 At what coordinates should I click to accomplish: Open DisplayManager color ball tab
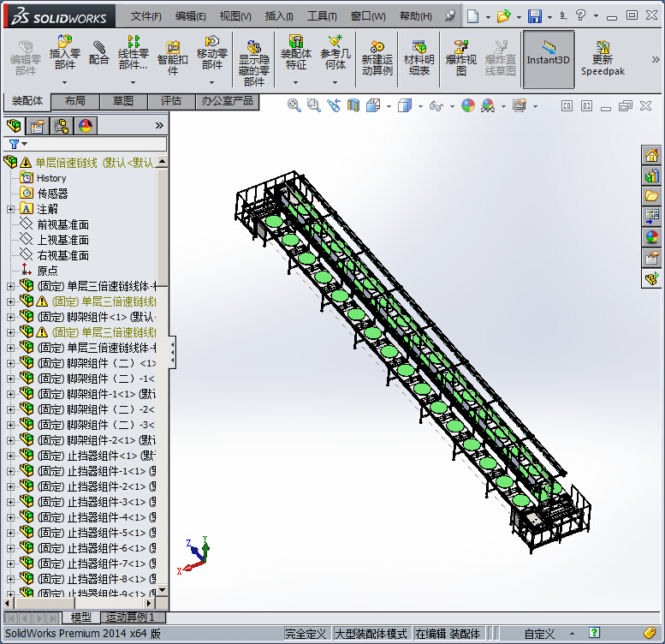(86, 126)
